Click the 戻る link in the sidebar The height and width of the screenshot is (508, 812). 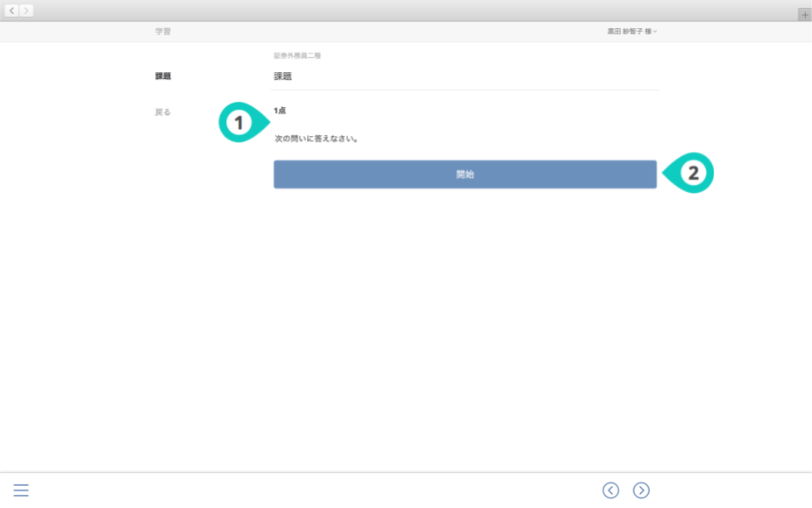pyautogui.click(x=162, y=112)
